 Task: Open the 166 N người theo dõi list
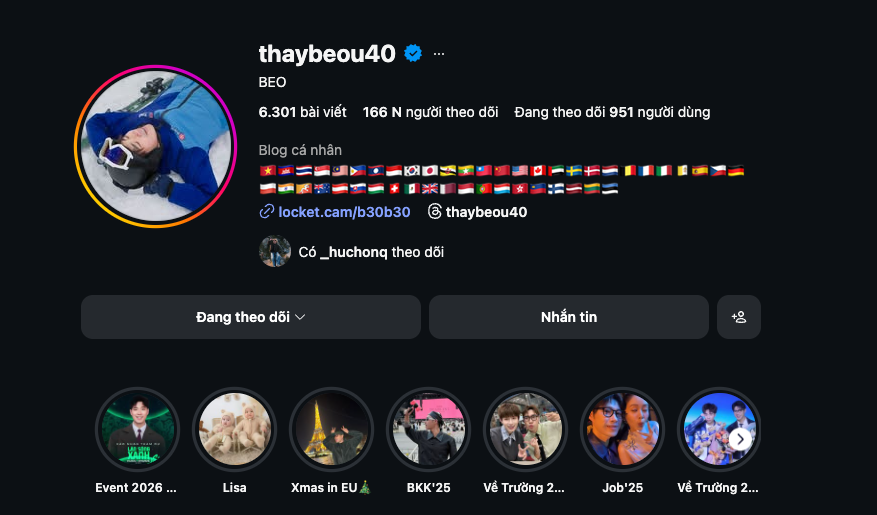coord(430,112)
